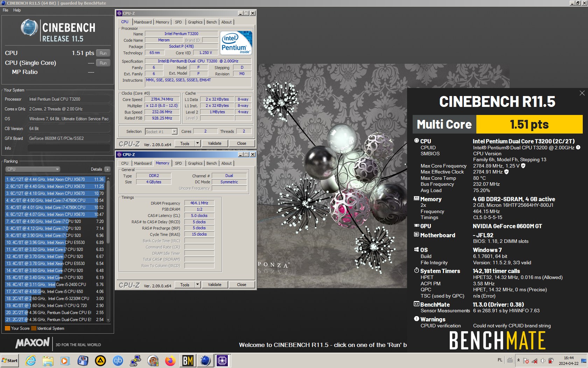Image resolution: width=588 pixels, height=368 pixels.
Task: Click the System Timers clock icon
Action: [x=416, y=271]
